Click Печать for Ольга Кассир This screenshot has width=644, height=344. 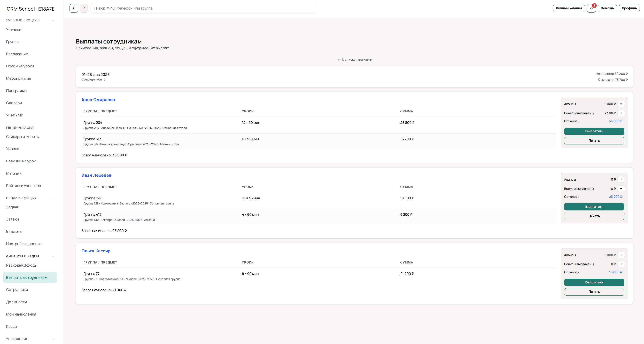tap(594, 292)
